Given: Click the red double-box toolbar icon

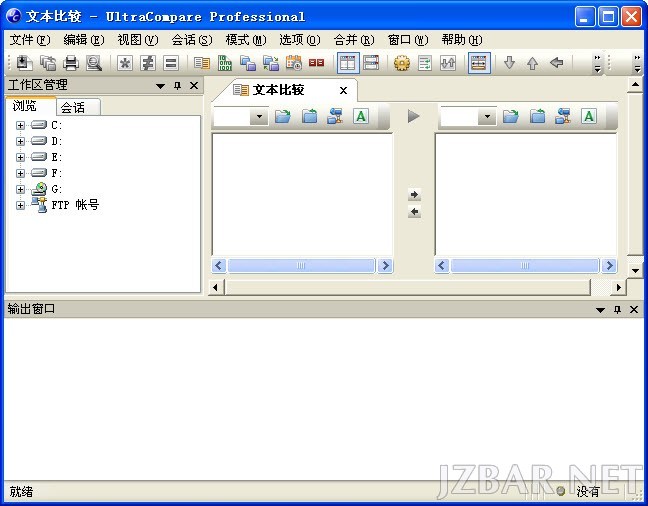Looking at the screenshot, I should click(317, 63).
